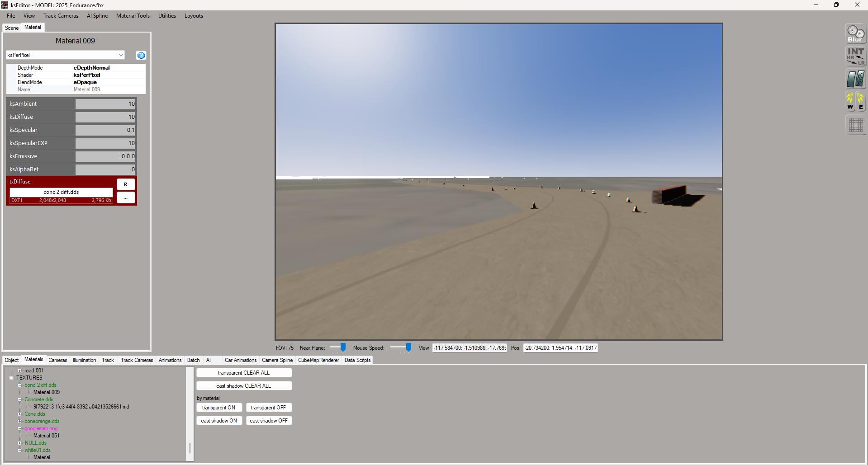Click the conc 2 diff.dds texture name

click(61, 192)
